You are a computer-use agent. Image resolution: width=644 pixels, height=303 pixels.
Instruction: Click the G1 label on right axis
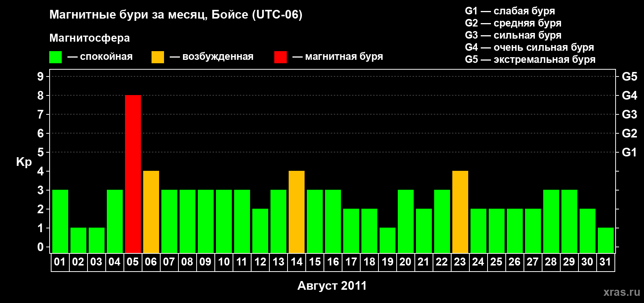(630, 152)
